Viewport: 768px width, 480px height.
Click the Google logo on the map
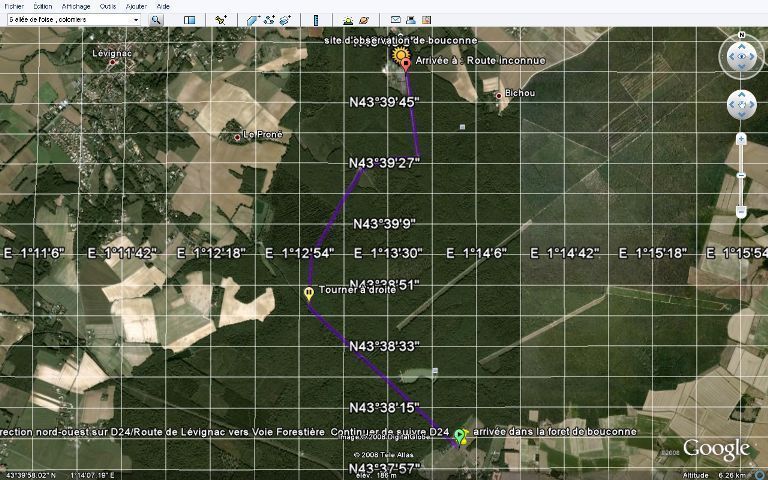tap(716, 449)
